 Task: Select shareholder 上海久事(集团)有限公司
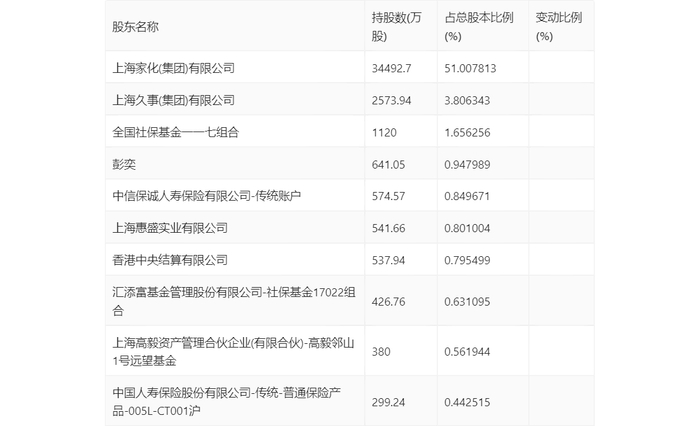174,100
